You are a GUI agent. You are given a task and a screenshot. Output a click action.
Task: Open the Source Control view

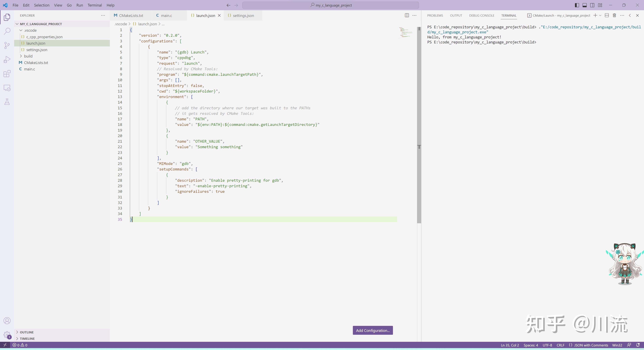pos(7,45)
